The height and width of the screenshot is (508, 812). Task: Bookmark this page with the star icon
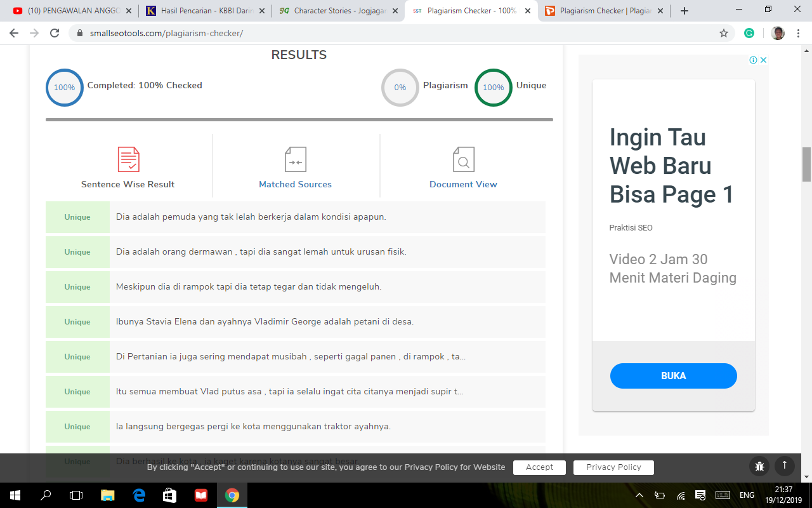tap(724, 33)
